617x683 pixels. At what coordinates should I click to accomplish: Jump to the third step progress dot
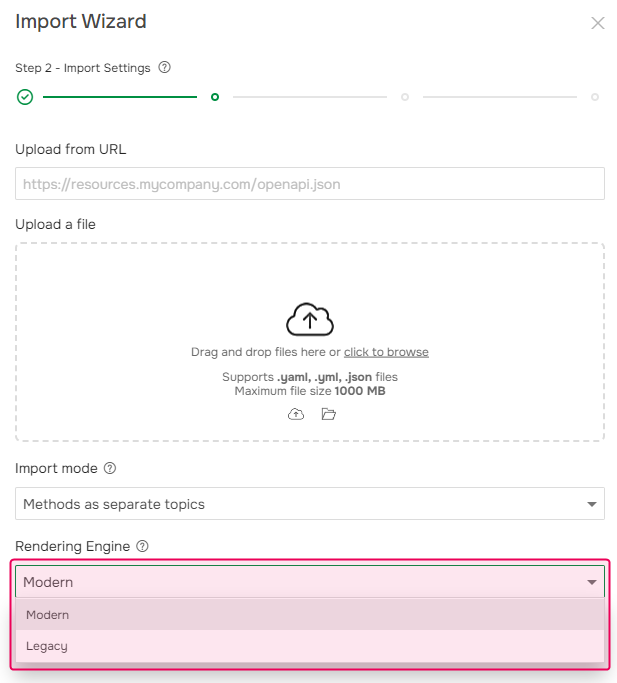405,97
